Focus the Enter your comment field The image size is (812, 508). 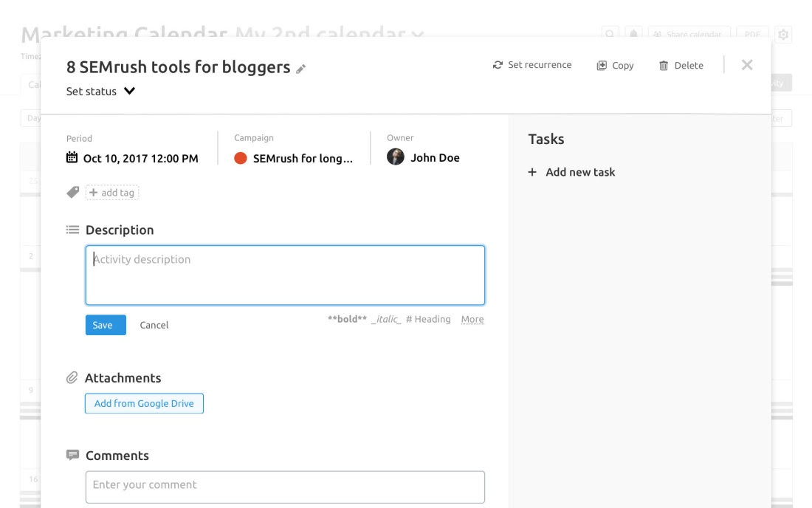click(286, 487)
